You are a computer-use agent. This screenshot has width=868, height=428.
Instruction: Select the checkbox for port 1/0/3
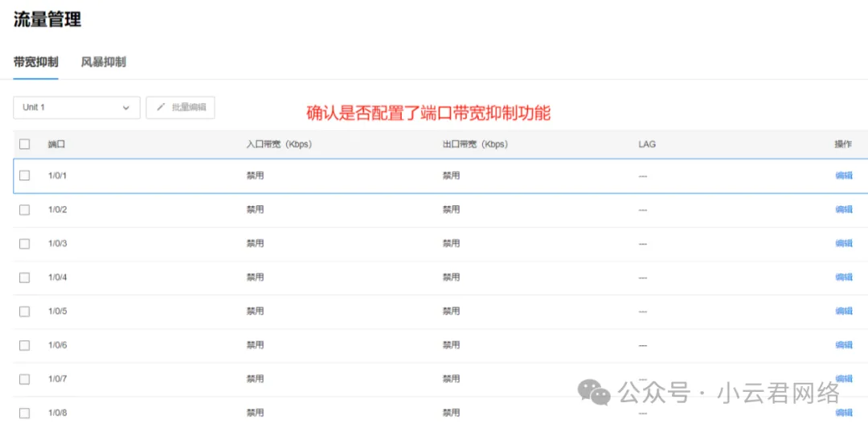pyautogui.click(x=24, y=243)
